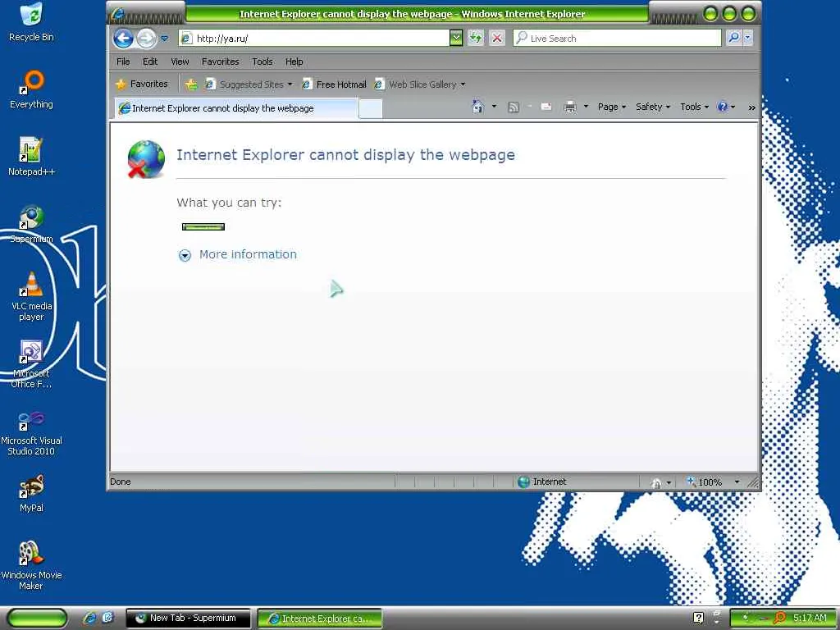840x630 pixels.
Task: Click the IE Forward navigation button
Action: (146, 38)
